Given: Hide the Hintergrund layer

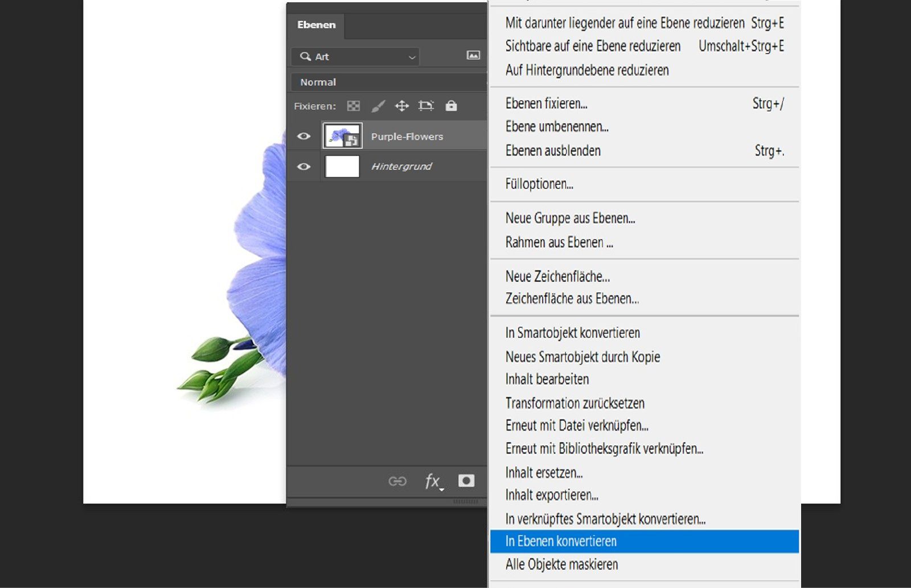Looking at the screenshot, I should (x=304, y=167).
